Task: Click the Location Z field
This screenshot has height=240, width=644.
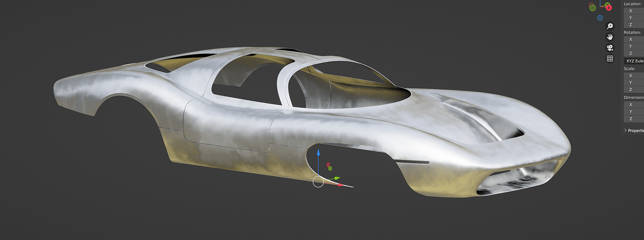Action: click(634, 24)
